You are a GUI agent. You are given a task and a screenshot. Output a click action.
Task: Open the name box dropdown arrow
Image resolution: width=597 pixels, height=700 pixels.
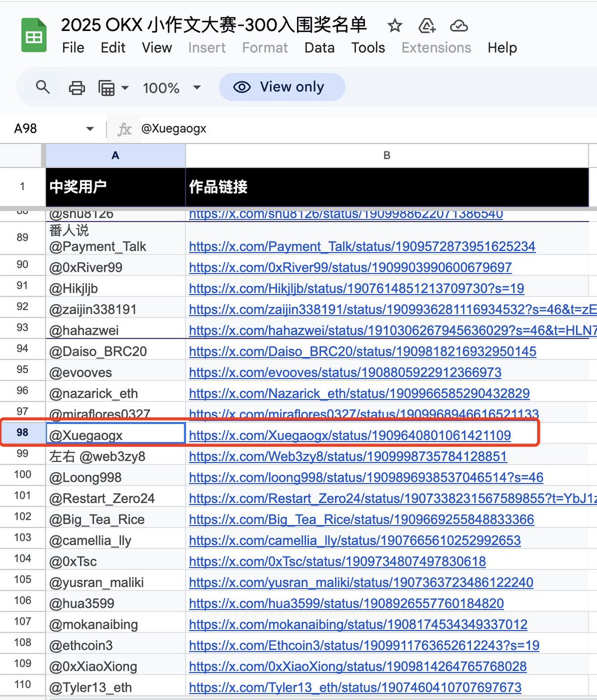(x=90, y=129)
